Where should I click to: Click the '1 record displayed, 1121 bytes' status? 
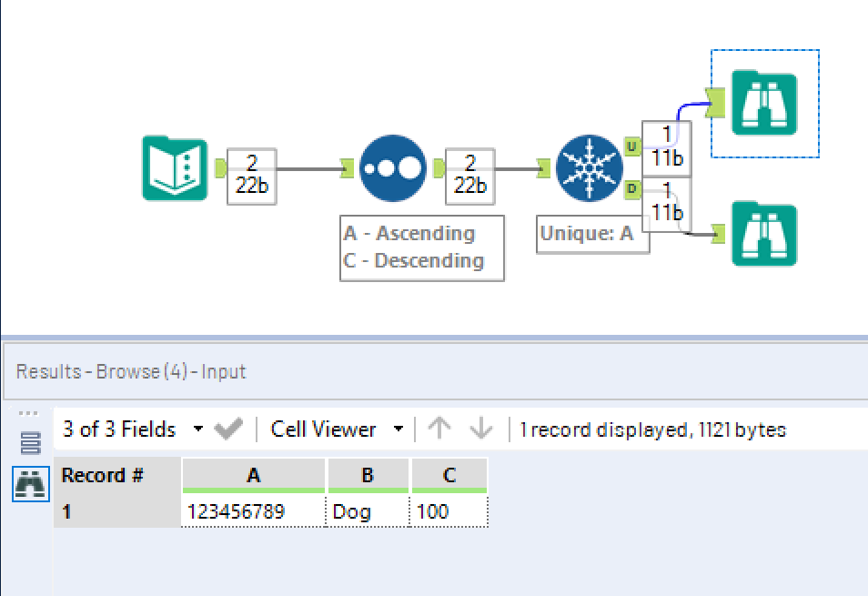coord(652,429)
